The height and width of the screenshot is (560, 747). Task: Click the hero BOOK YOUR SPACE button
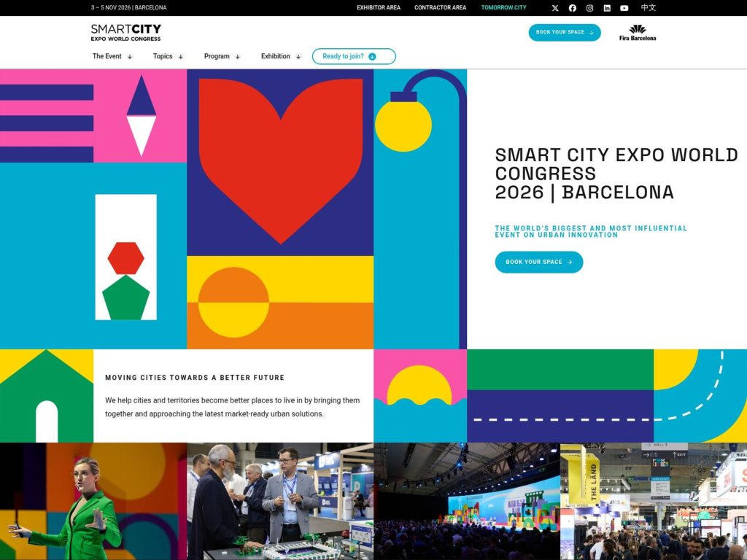[x=538, y=262]
